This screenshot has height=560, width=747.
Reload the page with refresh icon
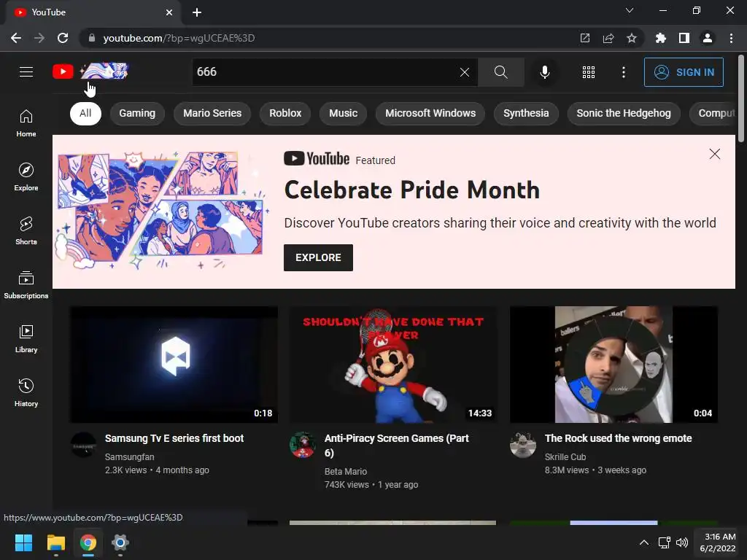63,38
